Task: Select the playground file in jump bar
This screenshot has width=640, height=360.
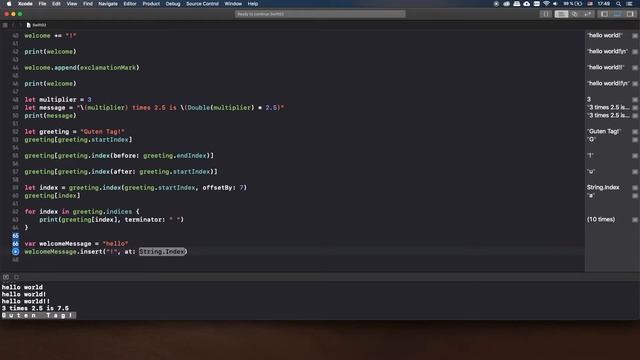Action: [x=36, y=25]
